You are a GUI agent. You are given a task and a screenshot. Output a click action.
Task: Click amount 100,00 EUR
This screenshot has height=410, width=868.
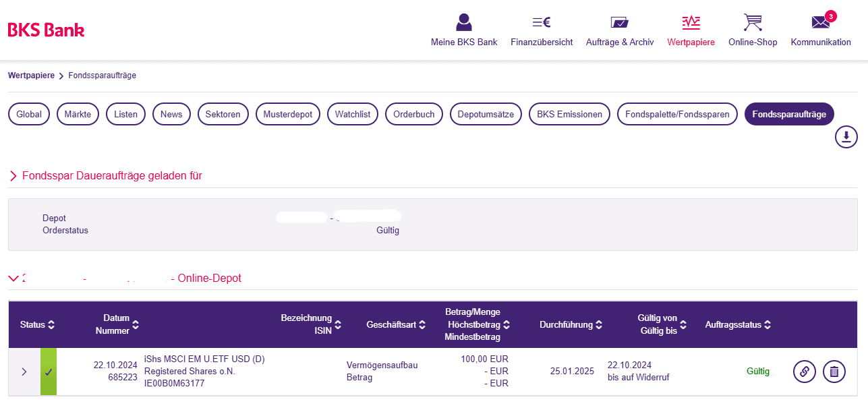pyautogui.click(x=484, y=359)
